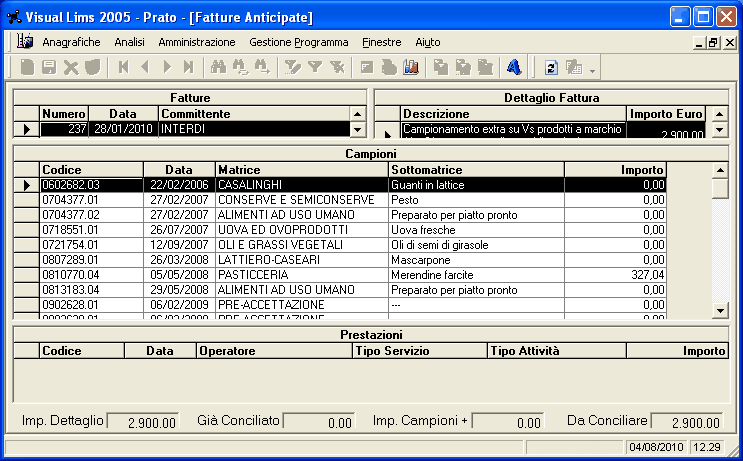Open the Finestre menu
743x461 pixels.
coord(381,42)
